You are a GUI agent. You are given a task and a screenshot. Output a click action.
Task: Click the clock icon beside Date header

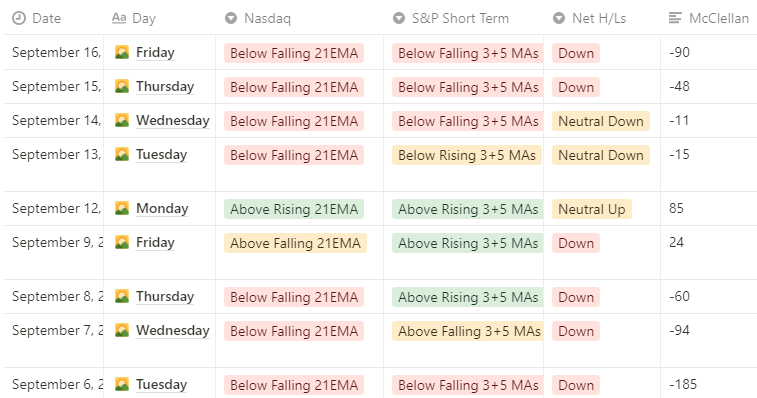tap(19, 18)
